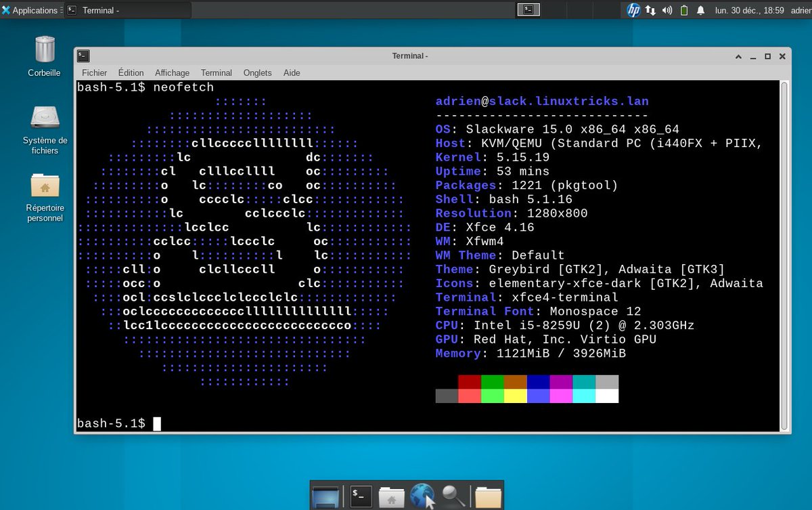Open the Corbeille trash icon on desktop
This screenshot has width=812, height=510.
pyautogui.click(x=45, y=56)
